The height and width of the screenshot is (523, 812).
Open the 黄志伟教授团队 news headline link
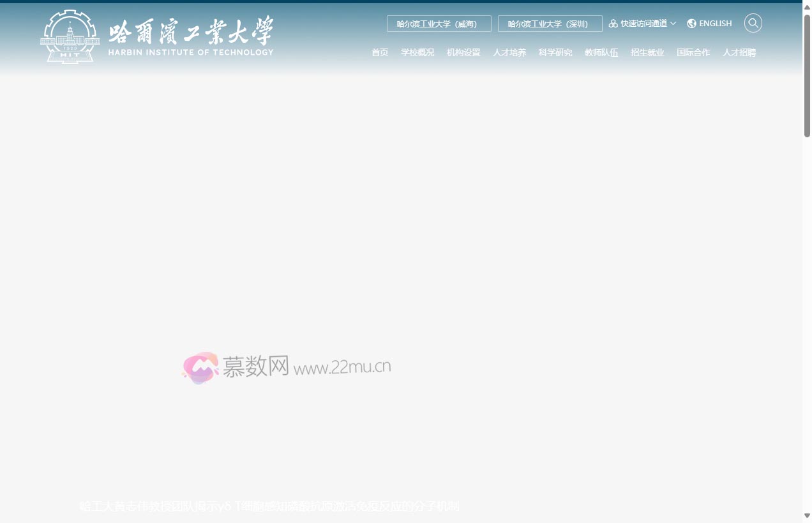click(269, 506)
